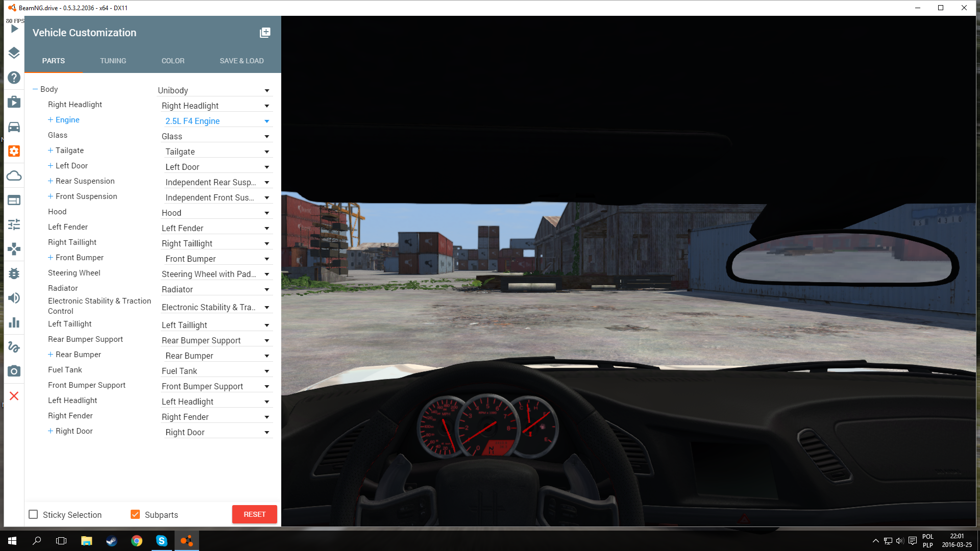Open the 2.5L F4 Engine dropdown
This screenshot has height=551, width=980.
[217, 121]
